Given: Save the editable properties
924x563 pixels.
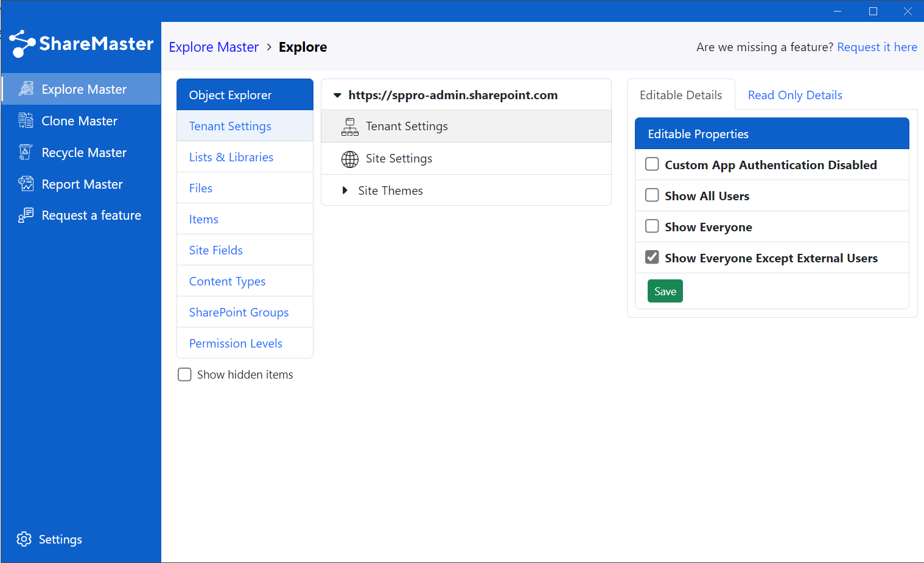Looking at the screenshot, I should coord(665,291).
